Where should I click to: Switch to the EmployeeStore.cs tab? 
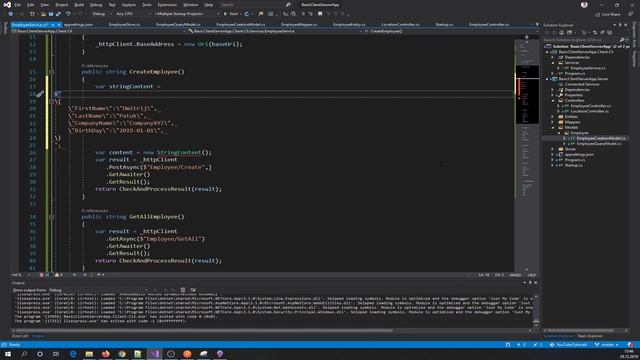click(x=124, y=24)
